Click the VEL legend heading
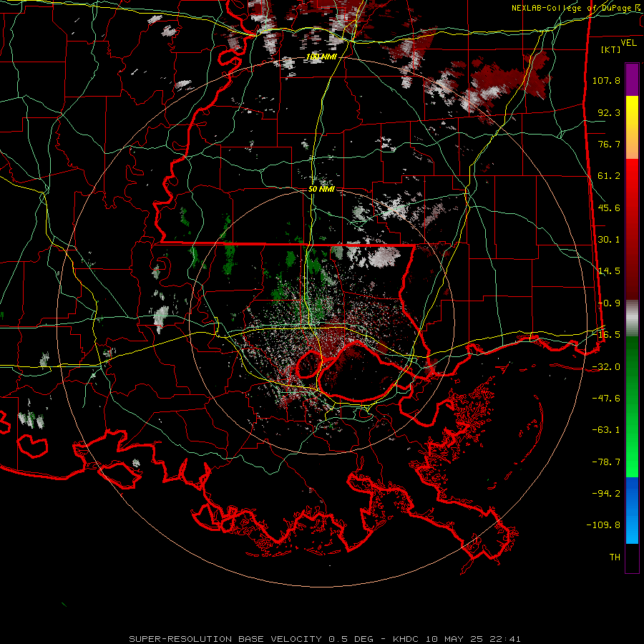Viewport: 644px width, 644px height. (628, 43)
